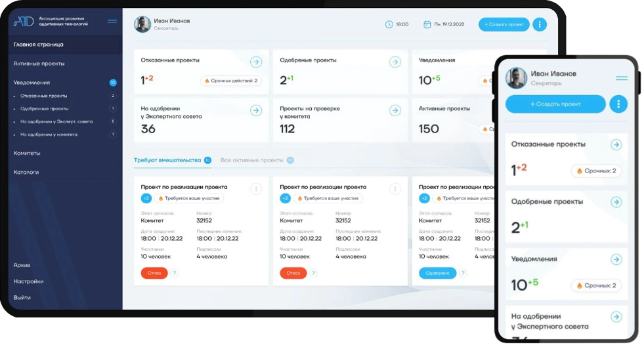Click the ATD logo in tablet sidebar
Image resolution: width=644 pixels, height=345 pixels.
(24, 22)
